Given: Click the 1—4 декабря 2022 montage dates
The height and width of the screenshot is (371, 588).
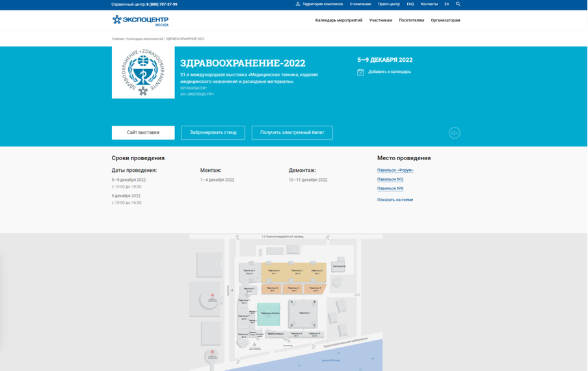Looking at the screenshot, I should 217,180.
